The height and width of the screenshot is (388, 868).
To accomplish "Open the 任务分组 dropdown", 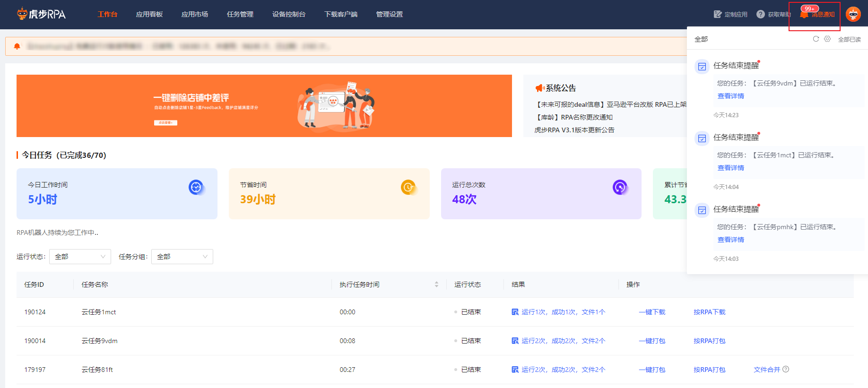I will point(182,257).
